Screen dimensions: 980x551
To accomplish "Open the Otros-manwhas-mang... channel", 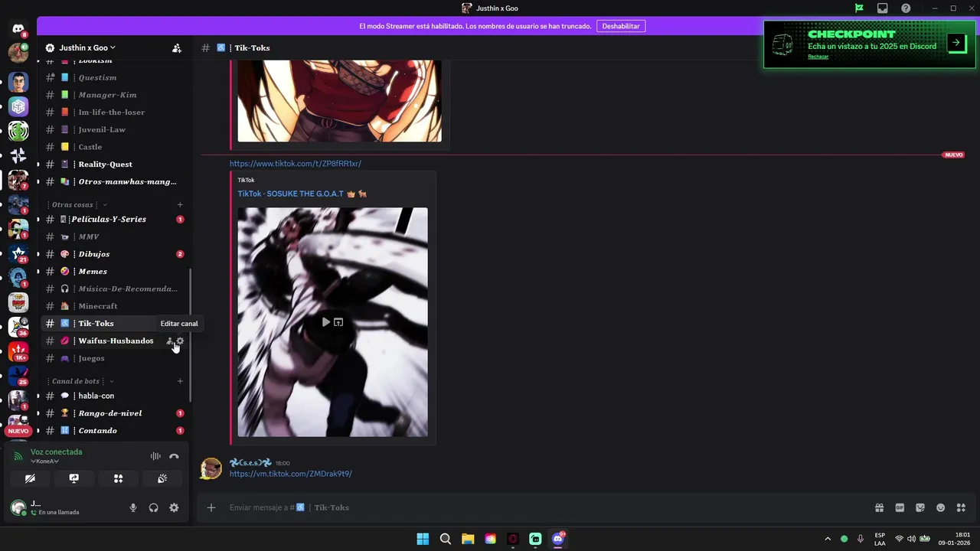I will click(x=114, y=181).
